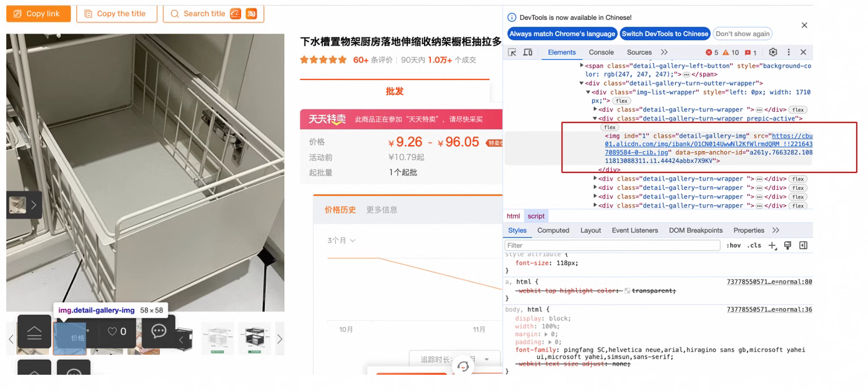Screen dimensions: 868x391
Task: Open DevTools settings gear
Action: click(x=773, y=52)
